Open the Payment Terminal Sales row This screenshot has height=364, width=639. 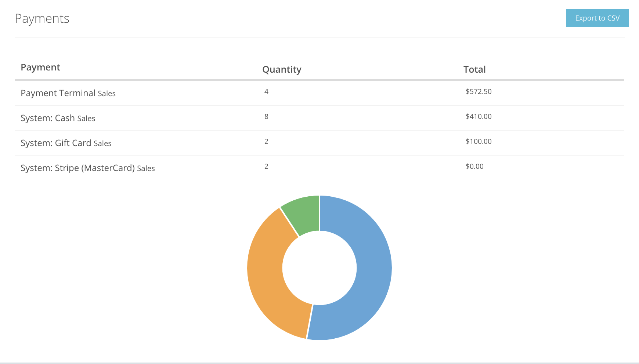pyautogui.click(x=68, y=93)
